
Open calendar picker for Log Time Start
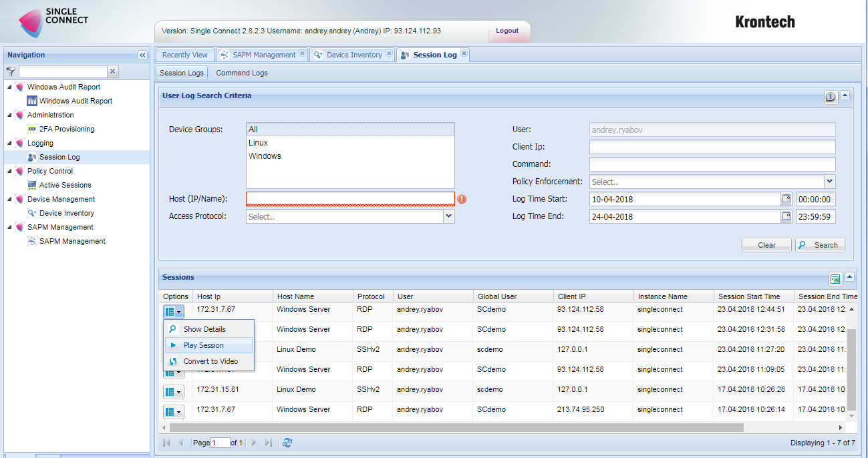(786, 199)
